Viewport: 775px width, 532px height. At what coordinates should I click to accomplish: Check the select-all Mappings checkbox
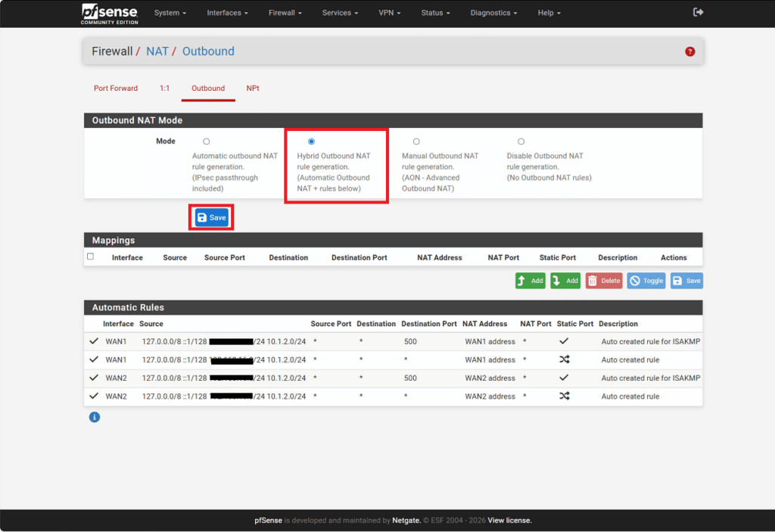pos(91,257)
